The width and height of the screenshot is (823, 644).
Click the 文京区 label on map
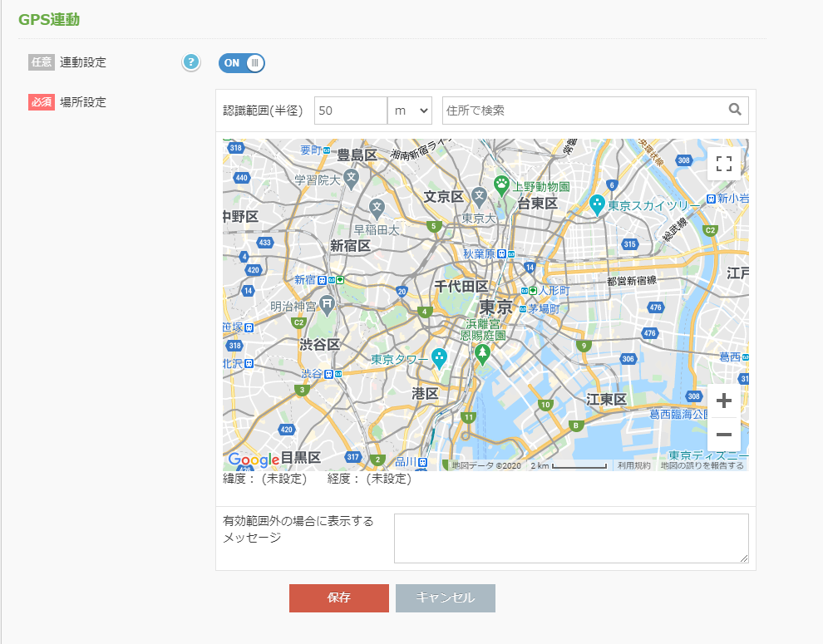pyautogui.click(x=444, y=197)
